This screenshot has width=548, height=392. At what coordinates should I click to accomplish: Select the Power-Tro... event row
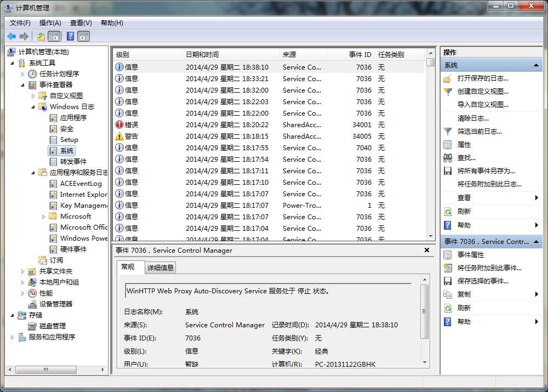tap(269, 205)
